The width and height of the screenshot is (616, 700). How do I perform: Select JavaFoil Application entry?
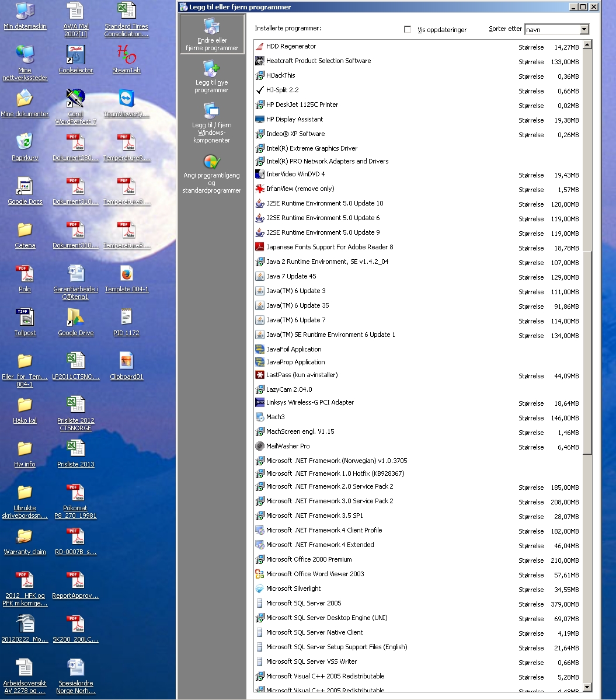pos(418,349)
